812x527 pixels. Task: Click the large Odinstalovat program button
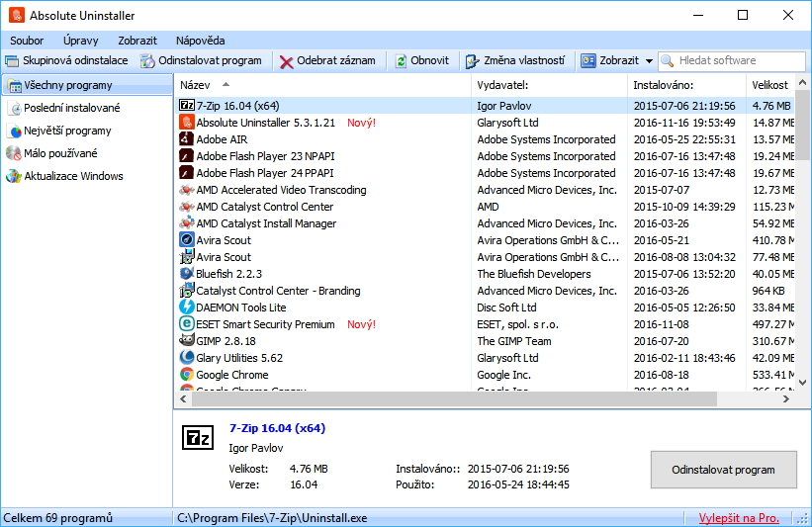(723, 470)
